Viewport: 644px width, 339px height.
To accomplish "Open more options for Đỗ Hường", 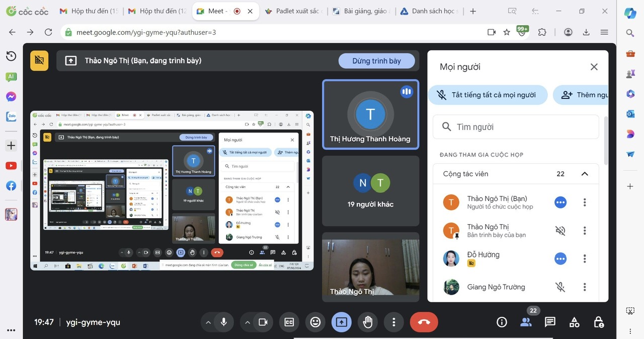I will coord(585,259).
